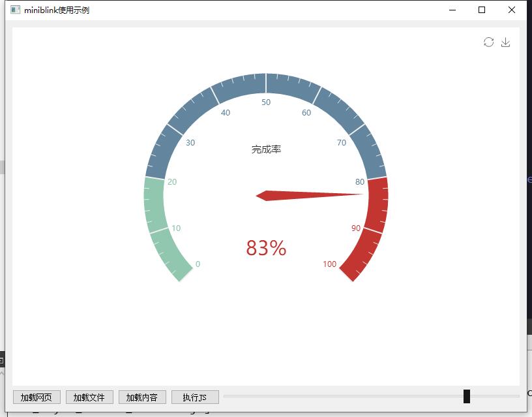The image size is (532, 417).
Task: Close the miniblink window
Action: point(512,10)
